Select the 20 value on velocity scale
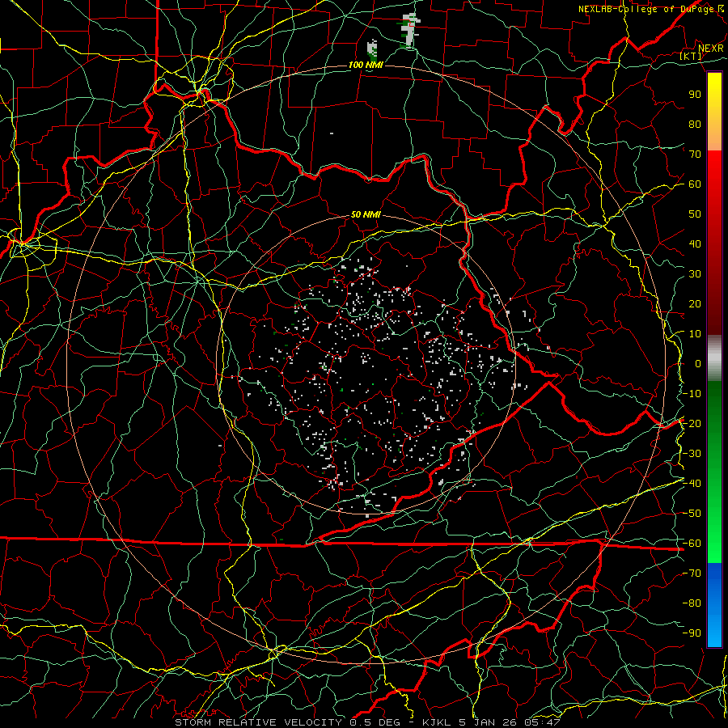This screenshot has width=728, height=728. [695, 303]
